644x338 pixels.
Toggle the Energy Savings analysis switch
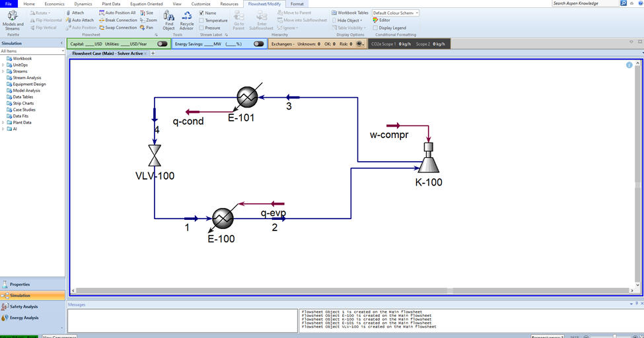258,44
